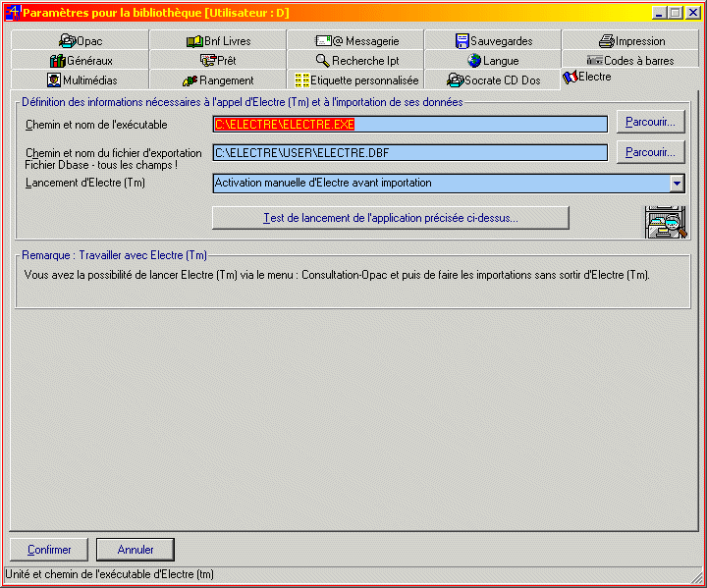
Task: Click the Socrate CD Dos icon
Action: 456,80
